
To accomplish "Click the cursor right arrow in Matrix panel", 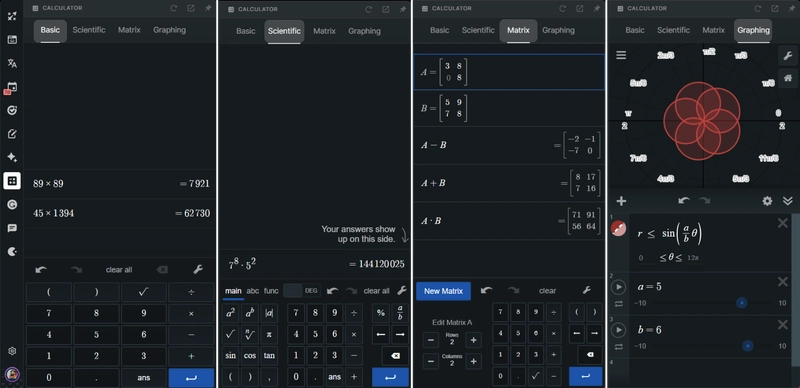I will tap(594, 334).
